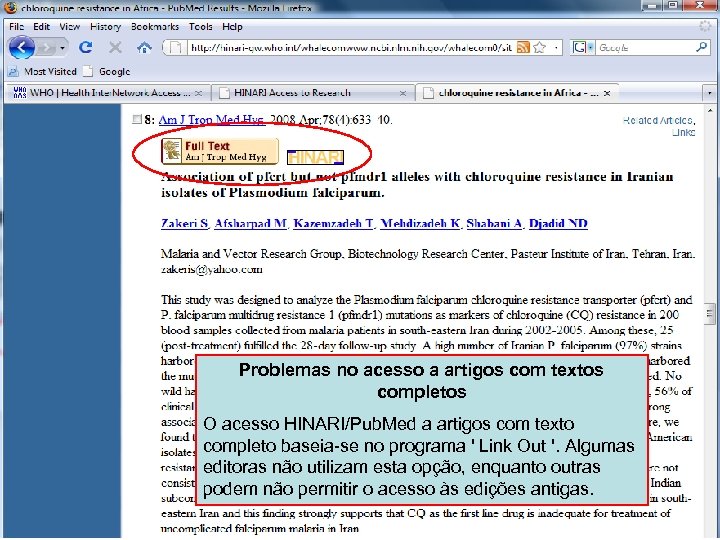Select the chloroquine resistance in Africa tab
Viewport: 720px width, 540px height.
pyautogui.click(x=517, y=92)
